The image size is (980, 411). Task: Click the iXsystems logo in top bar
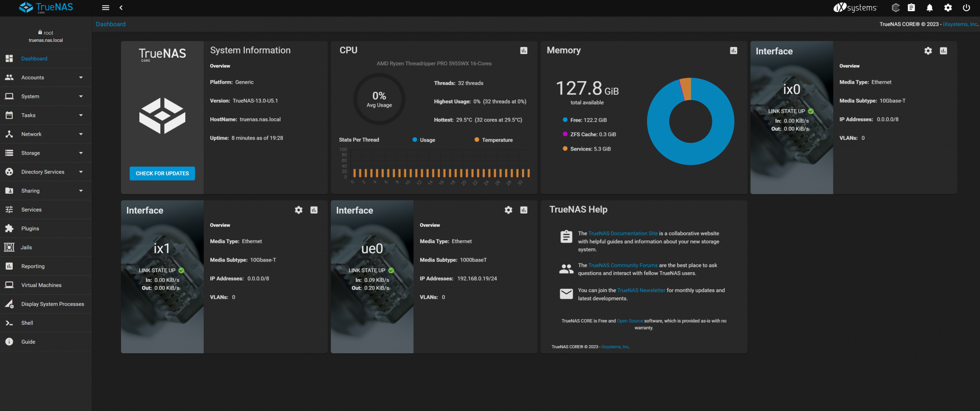[x=855, y=8]
